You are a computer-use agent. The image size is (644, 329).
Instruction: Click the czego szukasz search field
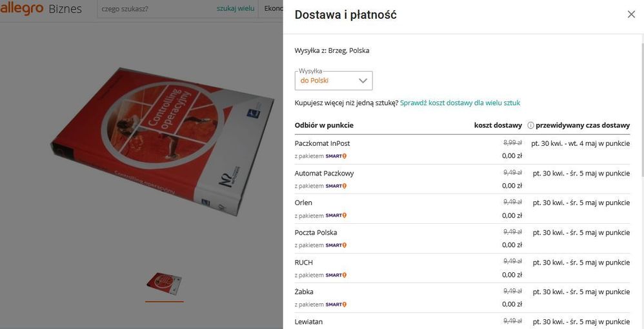155,9
